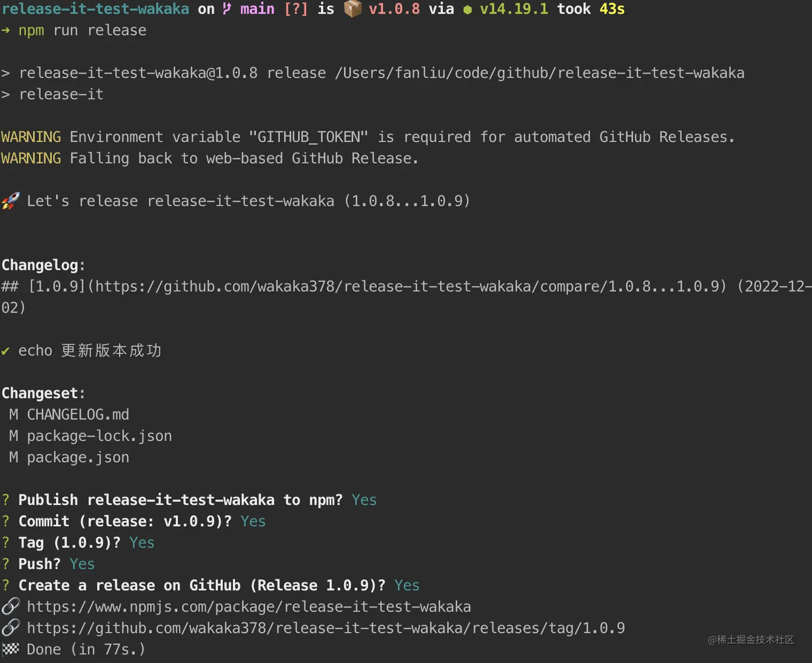Click the 'v1.0.8' package version in prompt
The width and height of the screenshot is (812, 663).
(394, 9)
